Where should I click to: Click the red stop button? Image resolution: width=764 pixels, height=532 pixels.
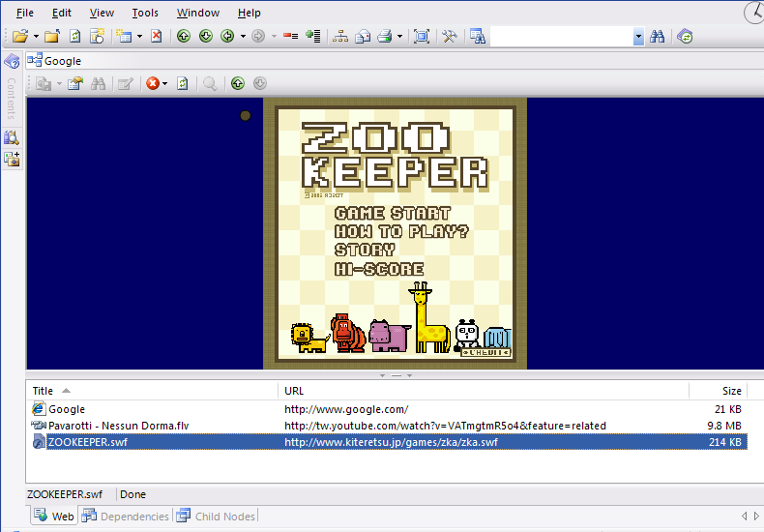(153, 84)
